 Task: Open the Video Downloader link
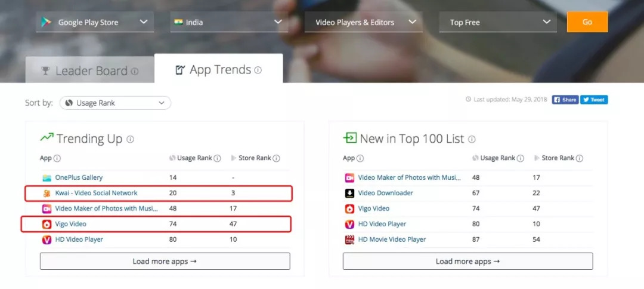[386, 193]
